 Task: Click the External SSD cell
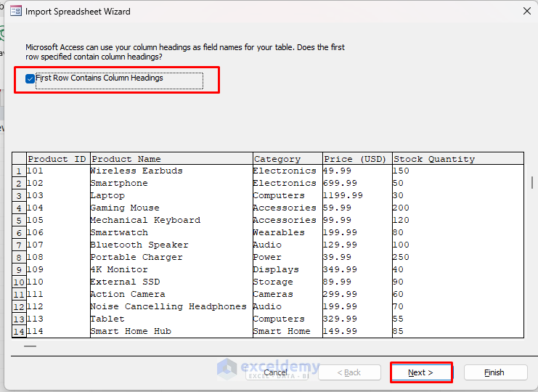[x=171, y=282]
